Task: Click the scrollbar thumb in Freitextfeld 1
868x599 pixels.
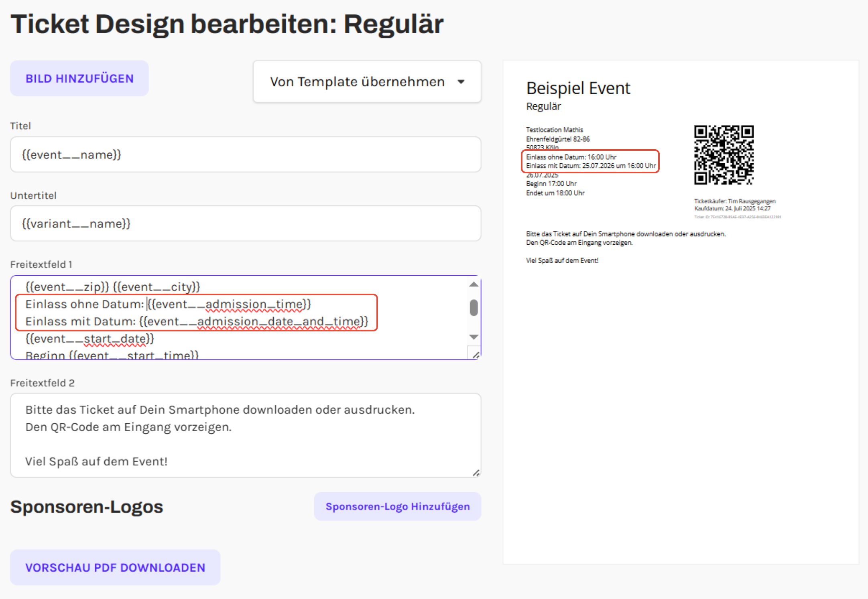Action: 474,308
